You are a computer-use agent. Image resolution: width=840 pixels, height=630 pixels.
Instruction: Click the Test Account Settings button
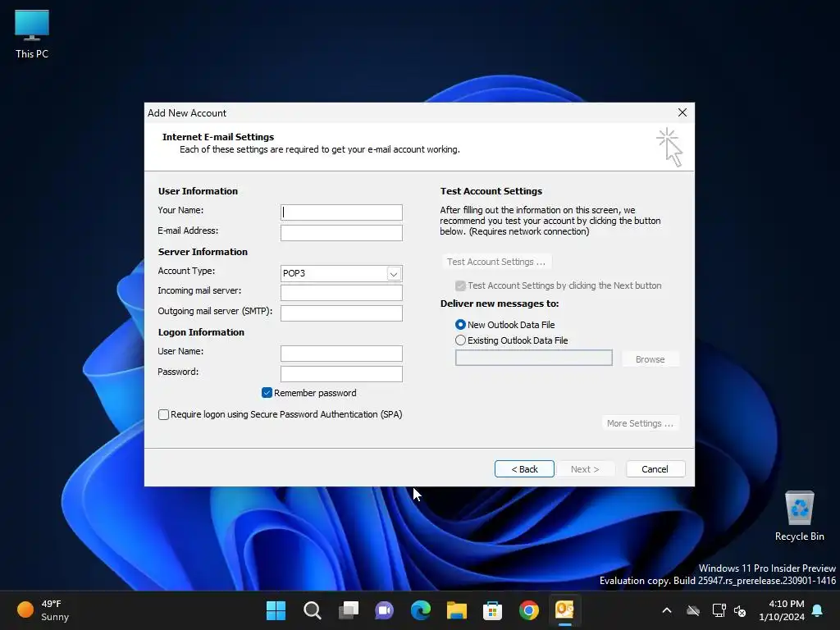(x=496, y=262)
